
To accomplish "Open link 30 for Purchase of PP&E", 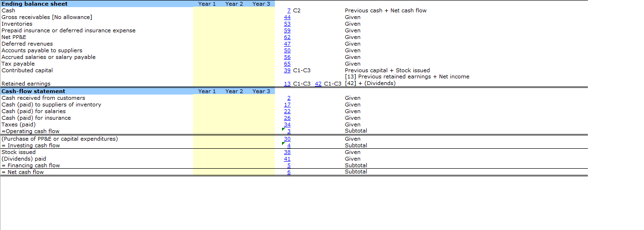I will [x=287, y=139].
